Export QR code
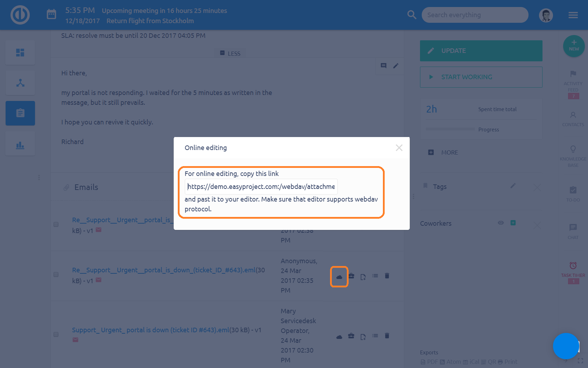This screenshot has width=588, height=368. tap(489, 362)
